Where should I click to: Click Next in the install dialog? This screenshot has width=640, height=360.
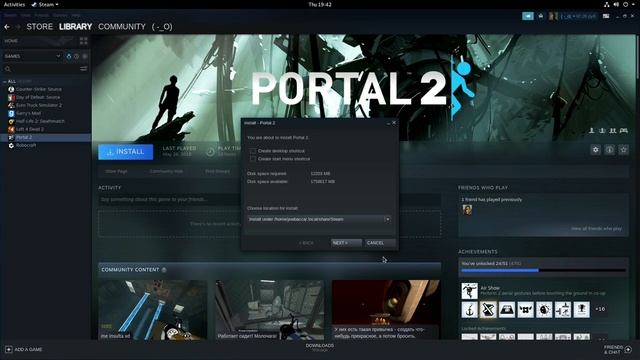346,243
